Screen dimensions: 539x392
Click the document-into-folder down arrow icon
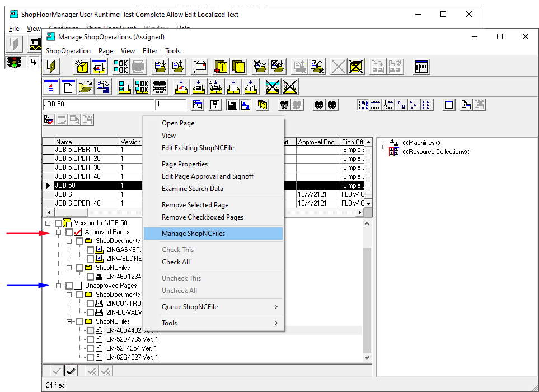pyautogui.click(x=160, y=67)
